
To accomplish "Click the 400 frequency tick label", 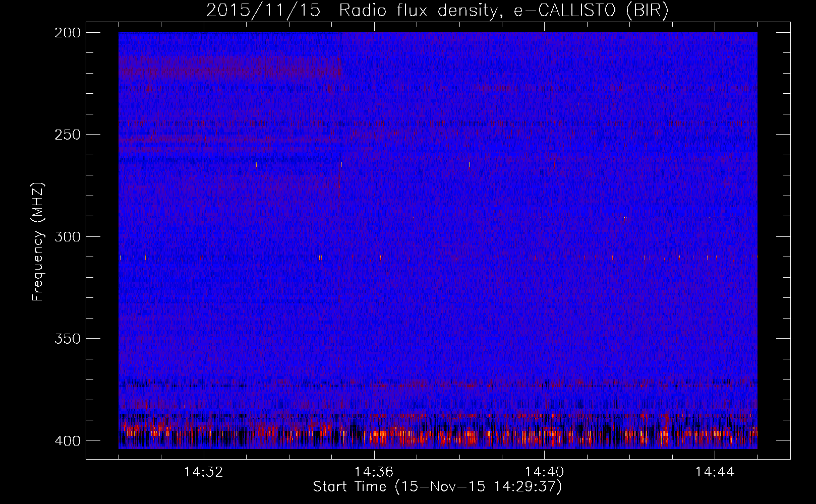I will (67, 441).
